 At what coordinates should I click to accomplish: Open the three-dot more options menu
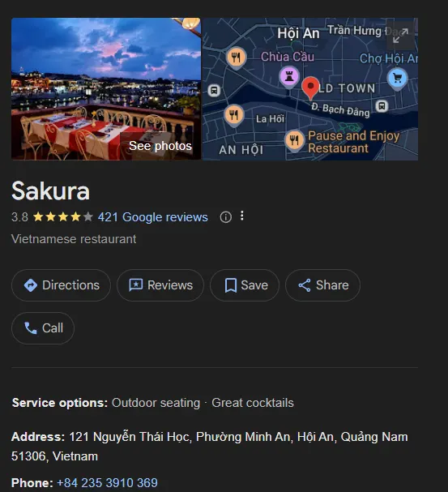(241, 216)
